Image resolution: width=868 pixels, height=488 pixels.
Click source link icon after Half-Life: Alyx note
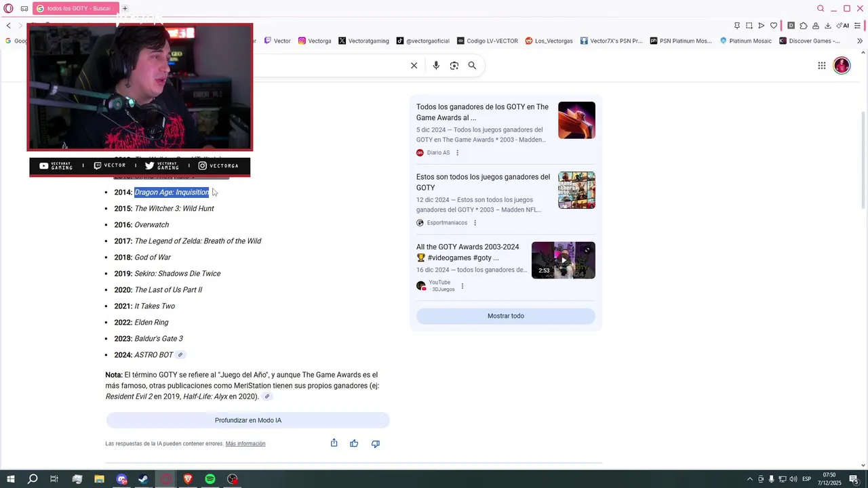click(267, 396)
